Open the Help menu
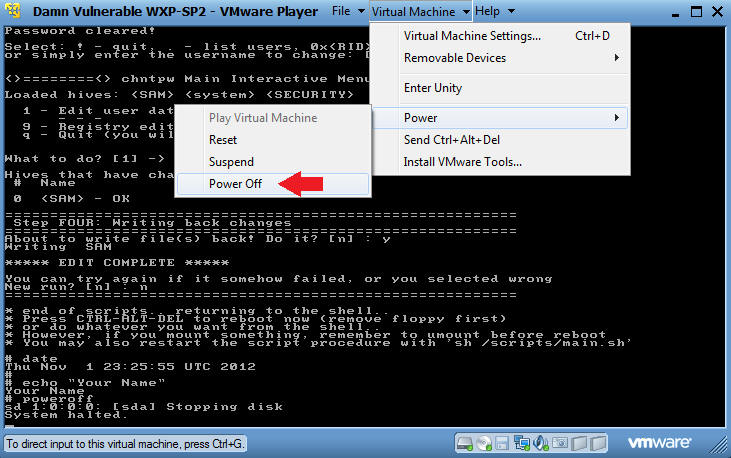The image size is (731, 458). 487,11
